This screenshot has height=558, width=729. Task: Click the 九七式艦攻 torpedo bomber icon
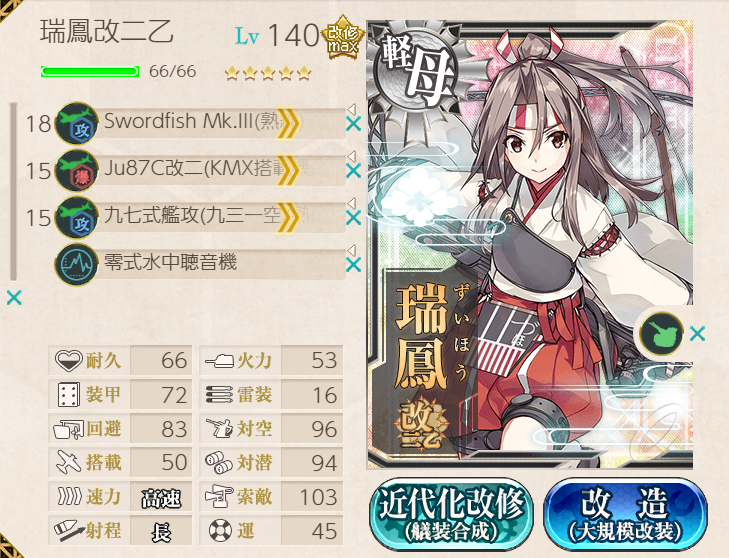pos(77,218)
